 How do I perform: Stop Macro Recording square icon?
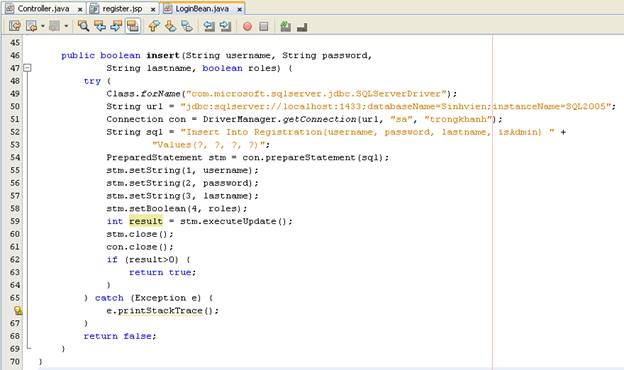tap(263, 27)
